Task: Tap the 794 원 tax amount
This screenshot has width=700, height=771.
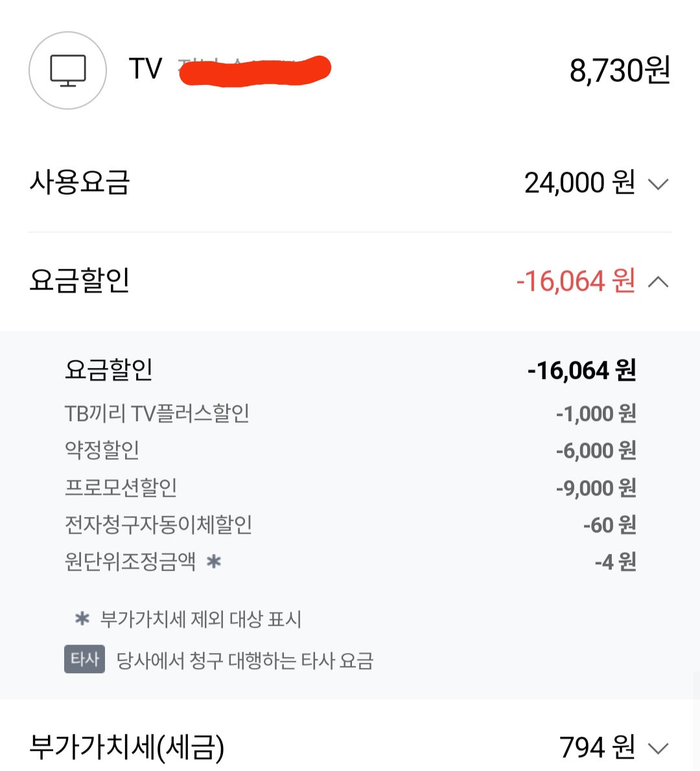Action: (597, 747)
